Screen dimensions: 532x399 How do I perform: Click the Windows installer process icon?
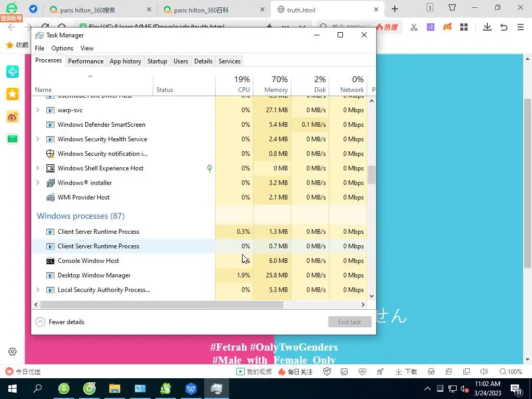click(50, 183)
